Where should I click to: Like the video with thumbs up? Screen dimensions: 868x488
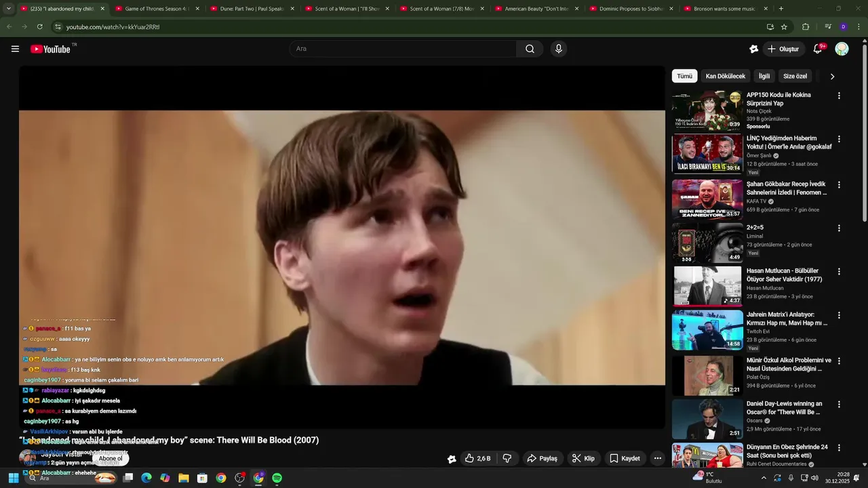click(477, 459)
